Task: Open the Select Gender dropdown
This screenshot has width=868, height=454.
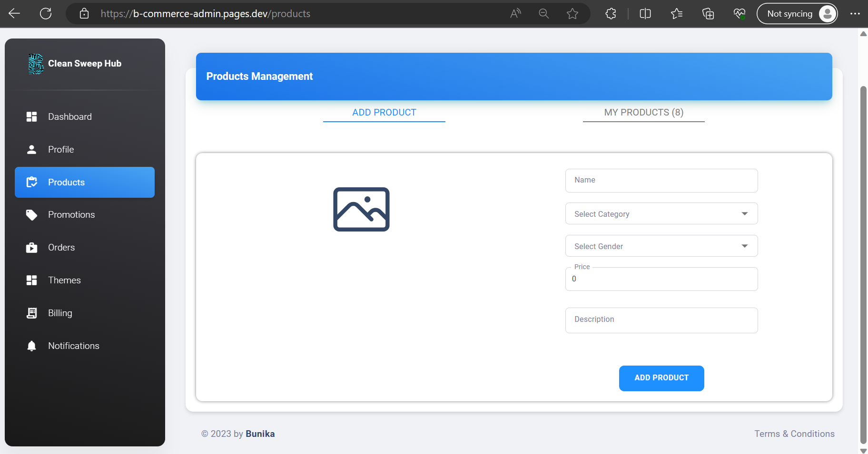Action: tap(661, 246)
